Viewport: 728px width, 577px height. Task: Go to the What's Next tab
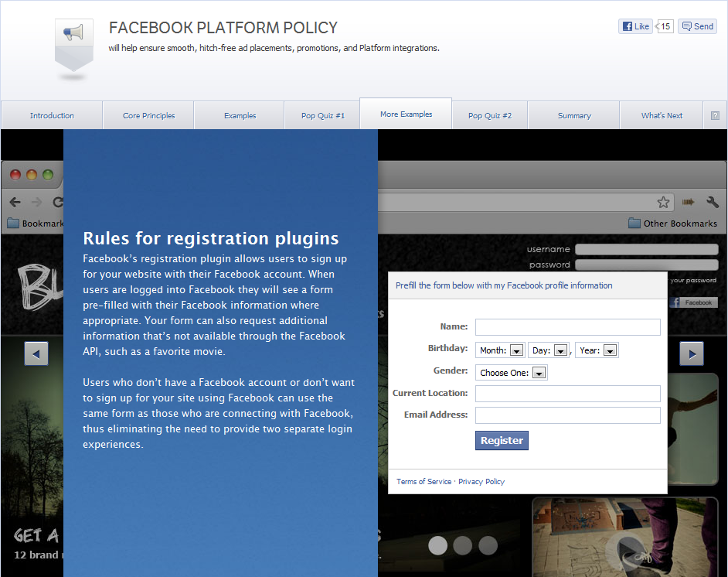(662, 115)
